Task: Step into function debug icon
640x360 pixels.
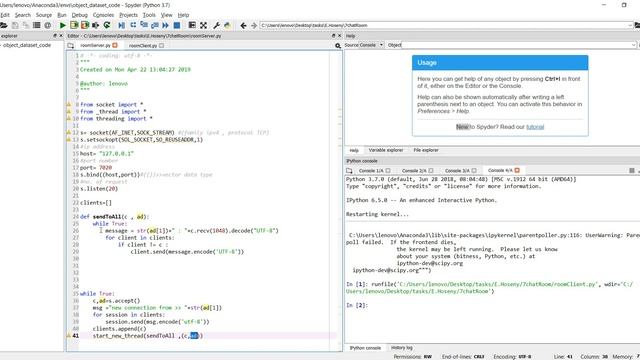Action: point(144,25)
